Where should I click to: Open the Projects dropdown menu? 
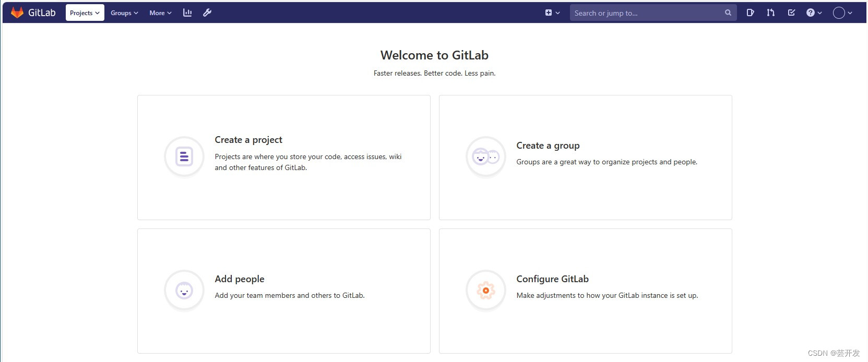85,13
